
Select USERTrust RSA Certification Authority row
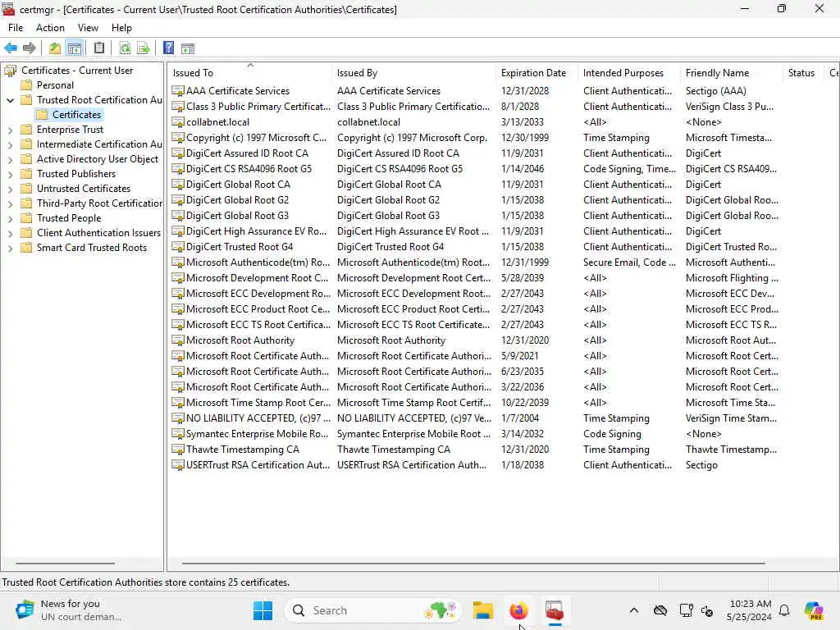click(x=503, y=465)
